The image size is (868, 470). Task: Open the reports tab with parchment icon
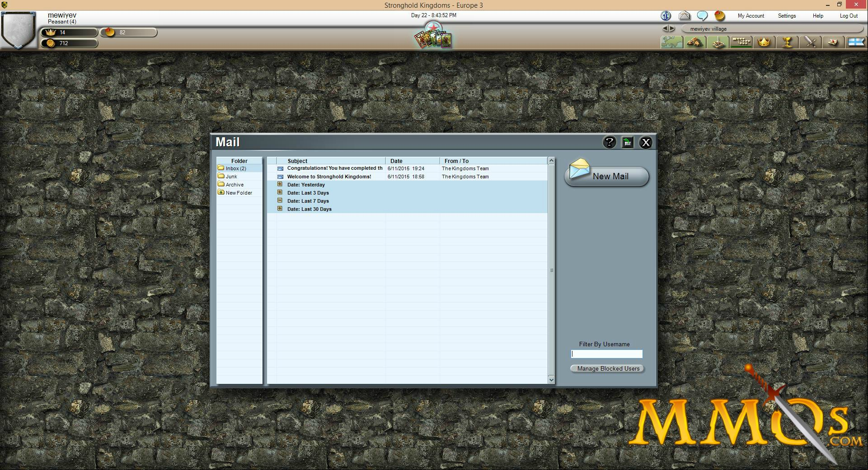click(x=833, y=42)
